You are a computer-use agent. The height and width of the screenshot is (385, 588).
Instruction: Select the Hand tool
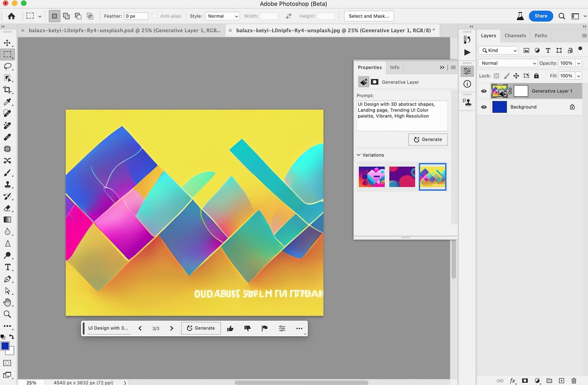(7, 302)
